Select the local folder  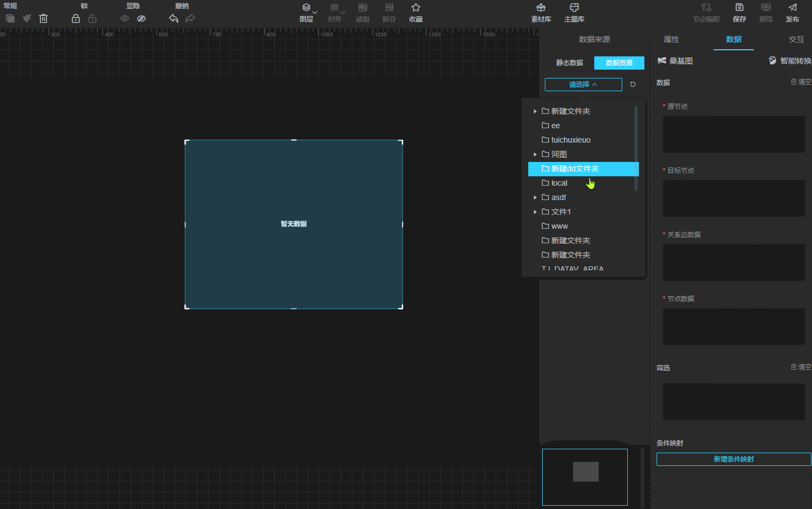pyautogui.click(x=583, y=183)
